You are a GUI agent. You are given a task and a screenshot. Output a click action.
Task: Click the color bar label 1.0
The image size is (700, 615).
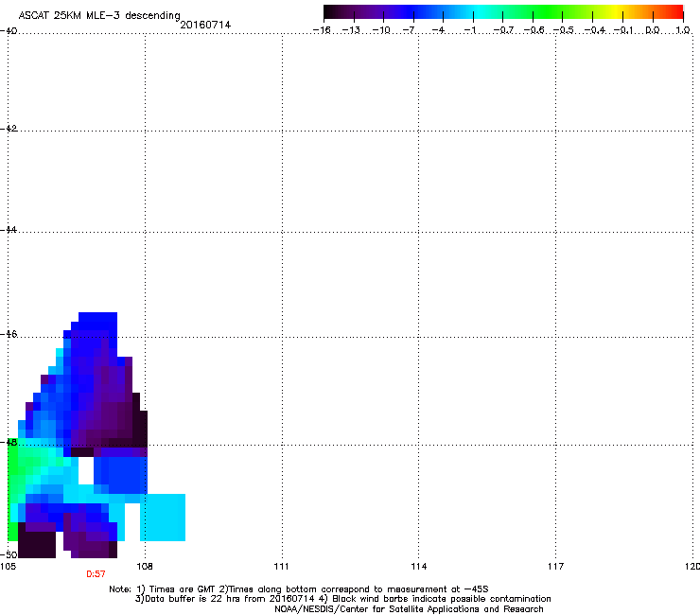[x=683, y=30]
